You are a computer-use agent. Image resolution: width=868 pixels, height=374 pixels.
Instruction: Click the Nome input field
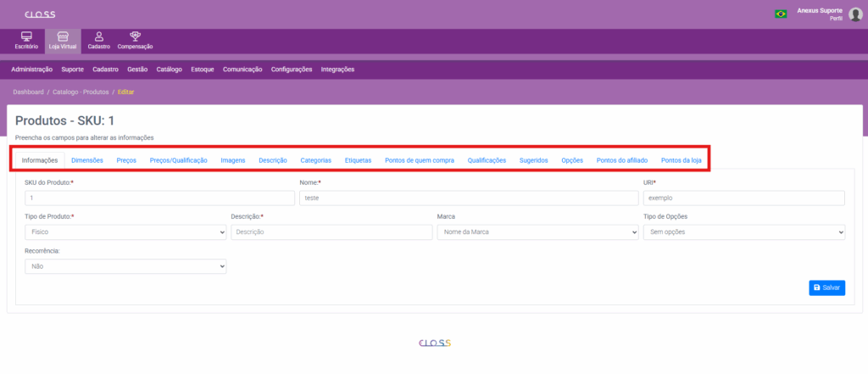click(469, 198)
